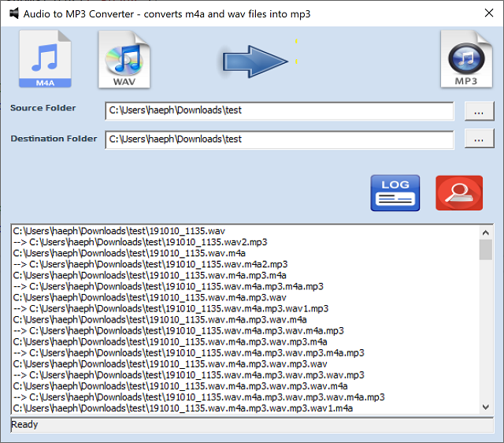Select log line ending 191010_1135.wav.m4a
The height and width of the screenshot is (443, 504).
(129, 253)
